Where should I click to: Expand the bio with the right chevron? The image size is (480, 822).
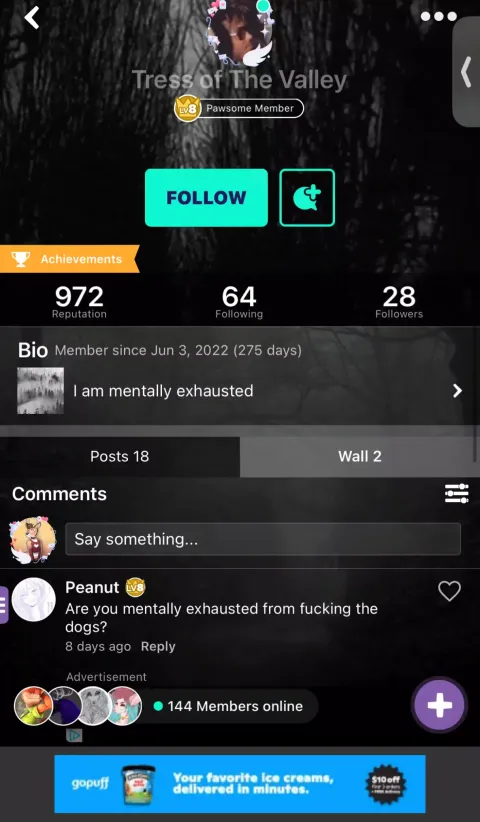(457, 391)
